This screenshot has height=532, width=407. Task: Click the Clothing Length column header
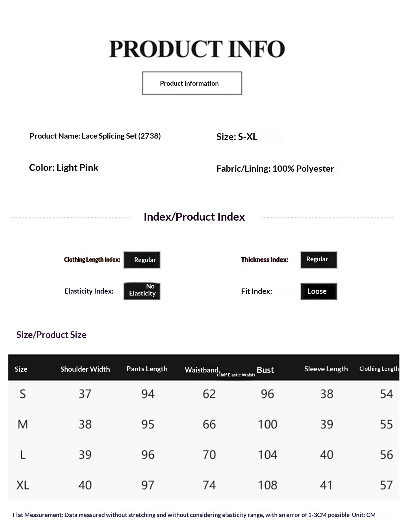tap(379, 369)
